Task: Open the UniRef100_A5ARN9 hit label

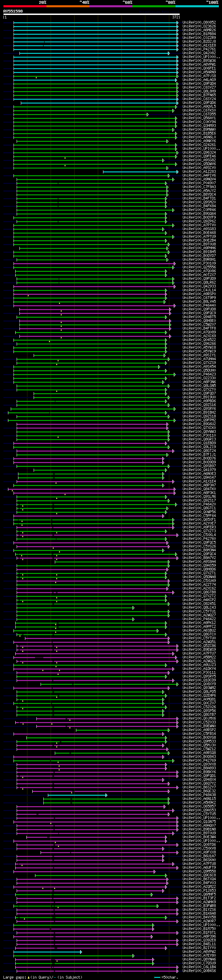Action: click(199, 72)
